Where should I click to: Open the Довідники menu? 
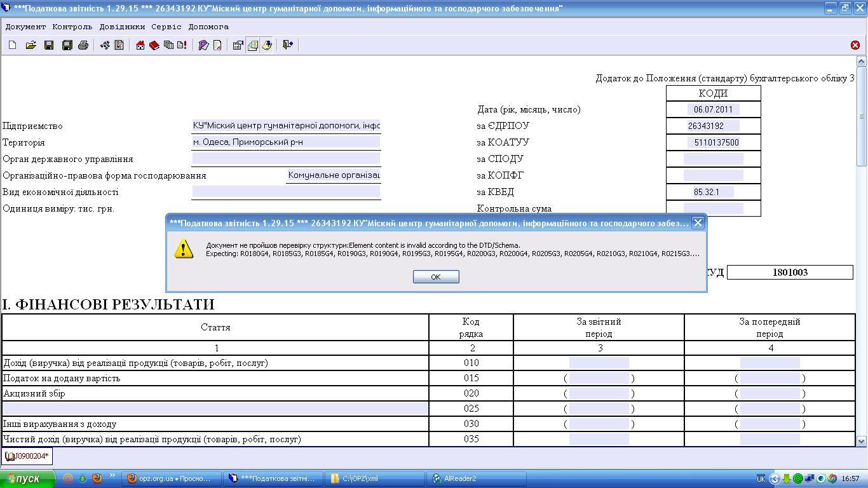pyautogui.click(x=122, y=27)
